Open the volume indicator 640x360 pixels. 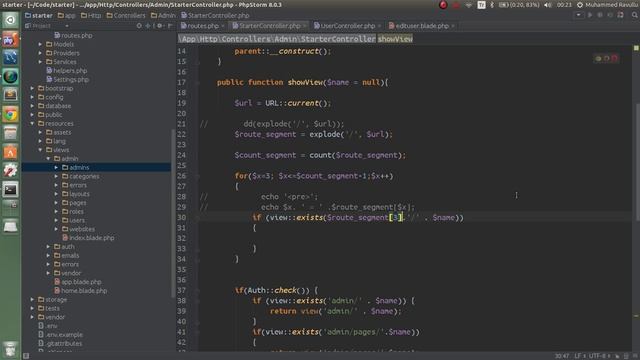click(548, 5)
